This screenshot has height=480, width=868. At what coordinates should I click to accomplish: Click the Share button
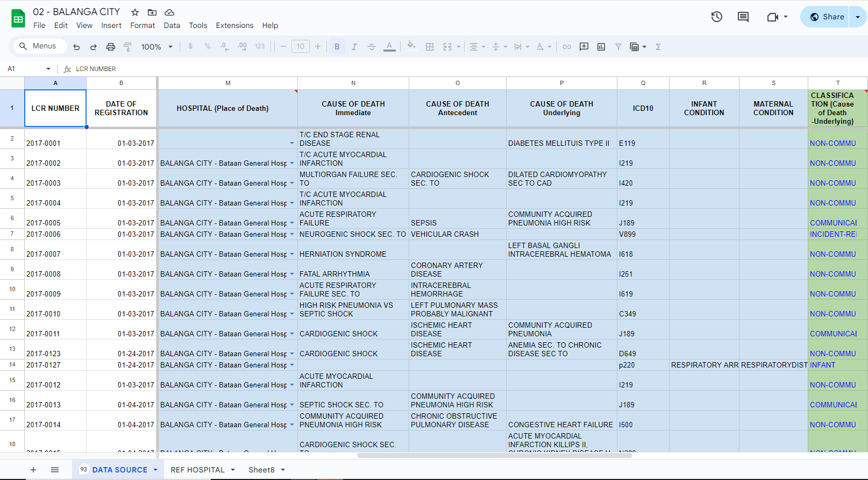click(x=827, y=17)
